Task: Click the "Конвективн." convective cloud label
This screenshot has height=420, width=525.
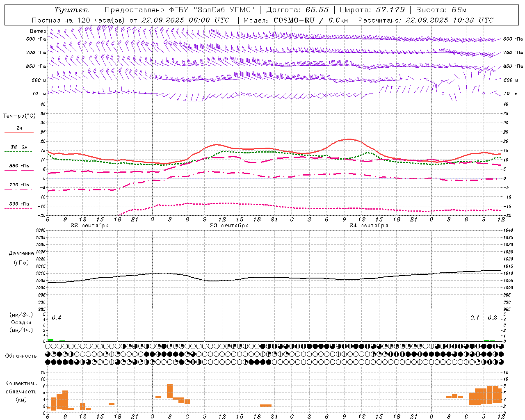Action: (21, 383)
